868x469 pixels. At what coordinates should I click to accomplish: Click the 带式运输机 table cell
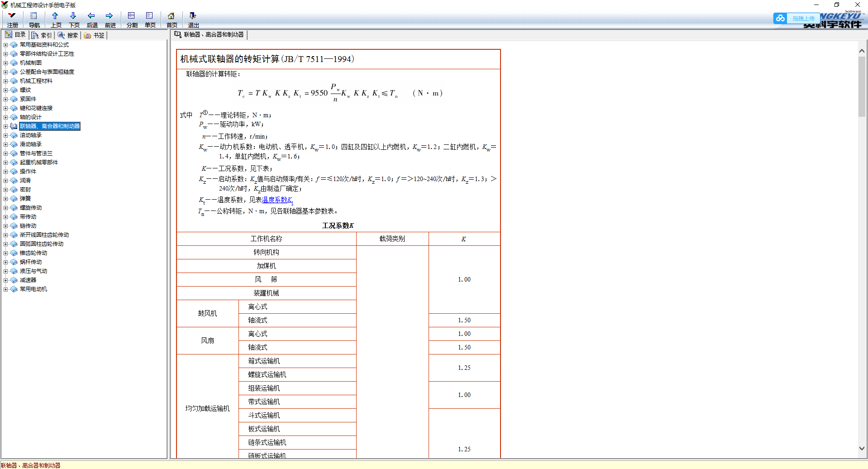297,402
